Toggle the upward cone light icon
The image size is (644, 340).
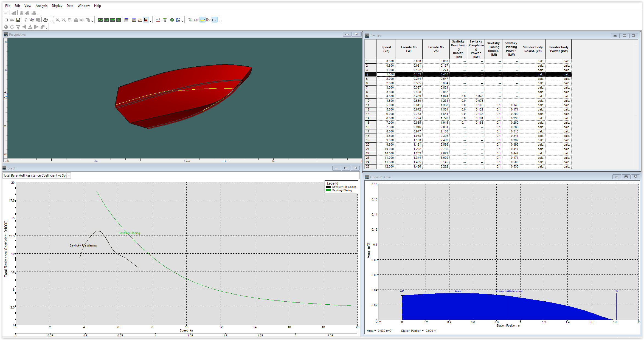[30, 27]
